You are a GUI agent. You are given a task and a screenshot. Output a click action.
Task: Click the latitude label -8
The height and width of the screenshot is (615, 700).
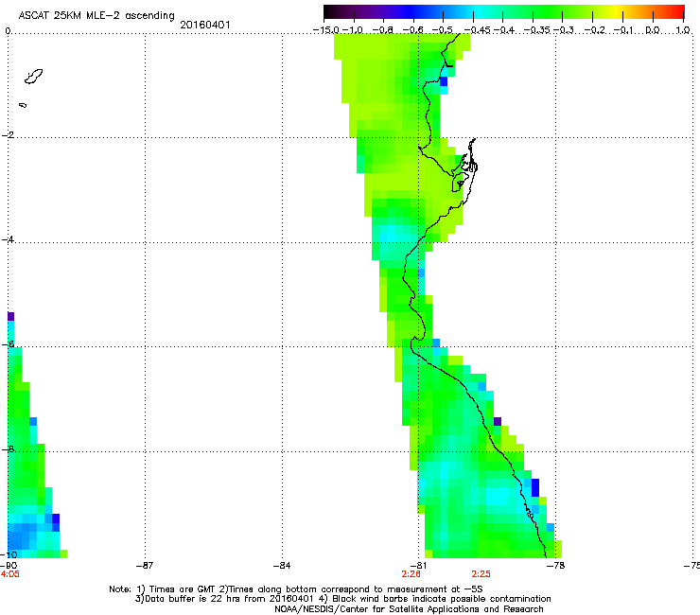pyautogui.click(x=8, y=448)
